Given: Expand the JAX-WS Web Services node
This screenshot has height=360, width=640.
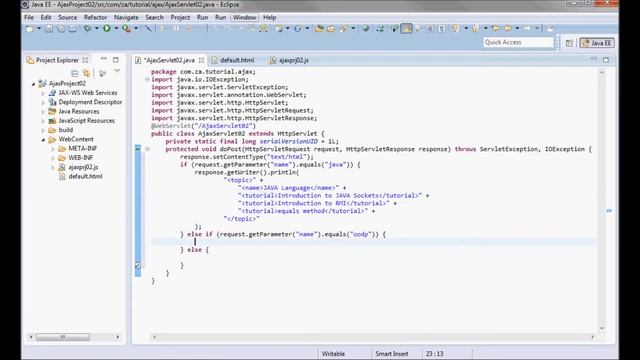Looking at the screenshot, I should point(43,93).
